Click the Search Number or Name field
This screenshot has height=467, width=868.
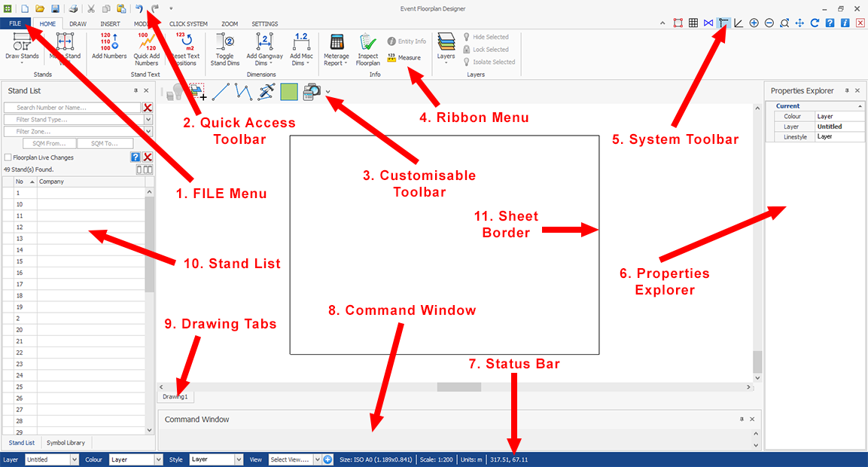pyautogui.click(x=72, y=108)
